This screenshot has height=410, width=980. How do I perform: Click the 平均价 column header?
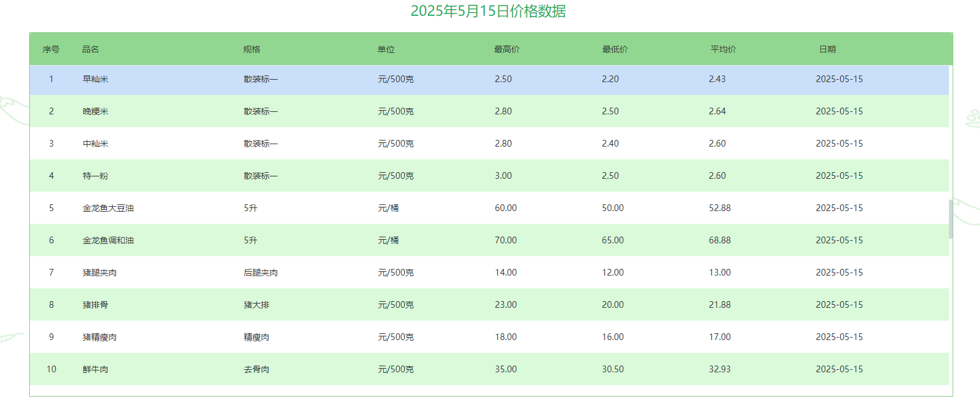723,49
